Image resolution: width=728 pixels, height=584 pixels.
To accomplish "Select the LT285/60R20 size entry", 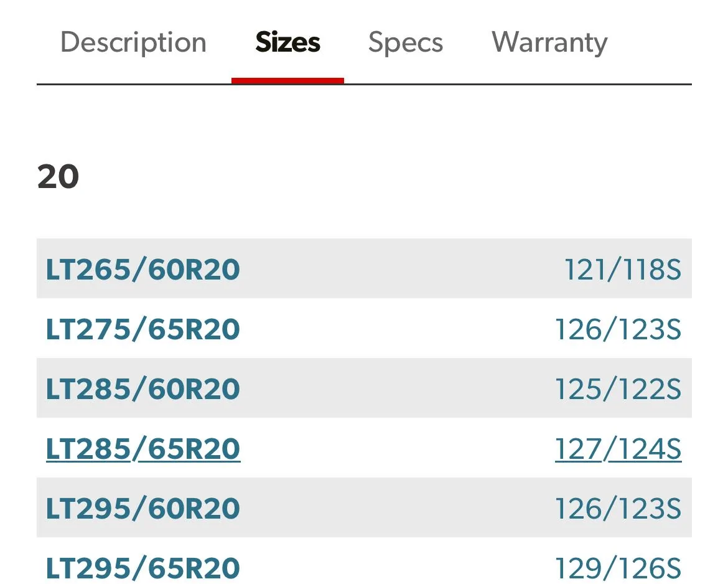I will click(x=142, y=389).
